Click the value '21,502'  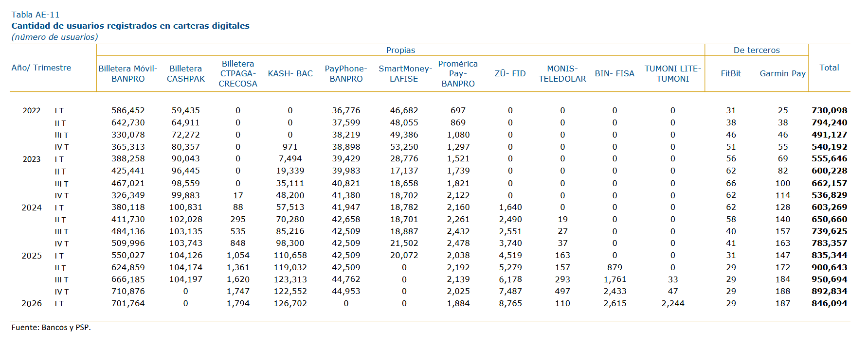[404, 243]
